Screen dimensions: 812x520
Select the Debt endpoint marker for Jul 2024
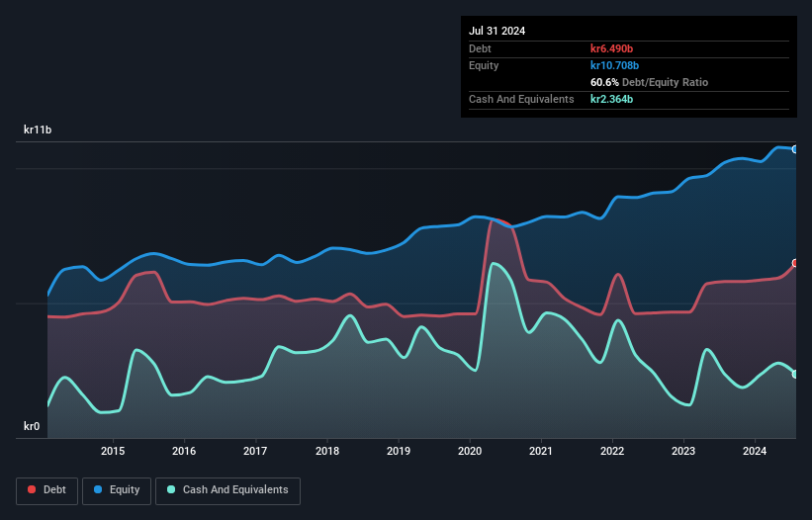[795, 263]
